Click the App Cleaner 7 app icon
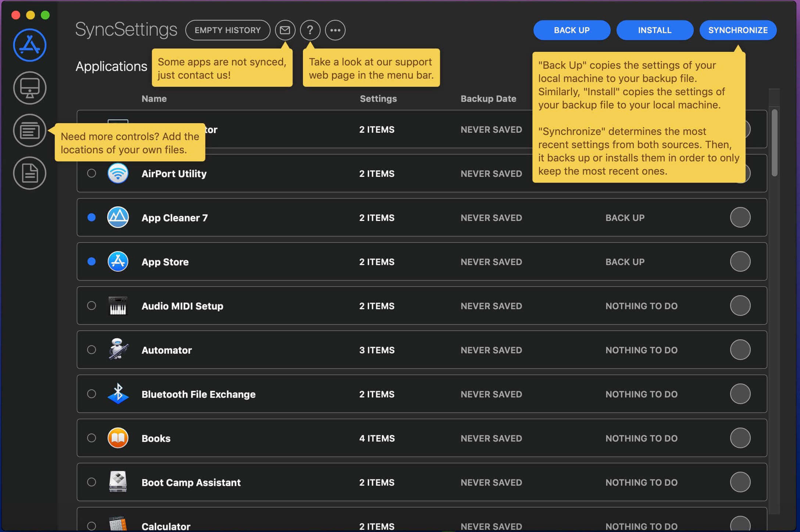The height and width of the screenshot is (532, 800). 118,217
